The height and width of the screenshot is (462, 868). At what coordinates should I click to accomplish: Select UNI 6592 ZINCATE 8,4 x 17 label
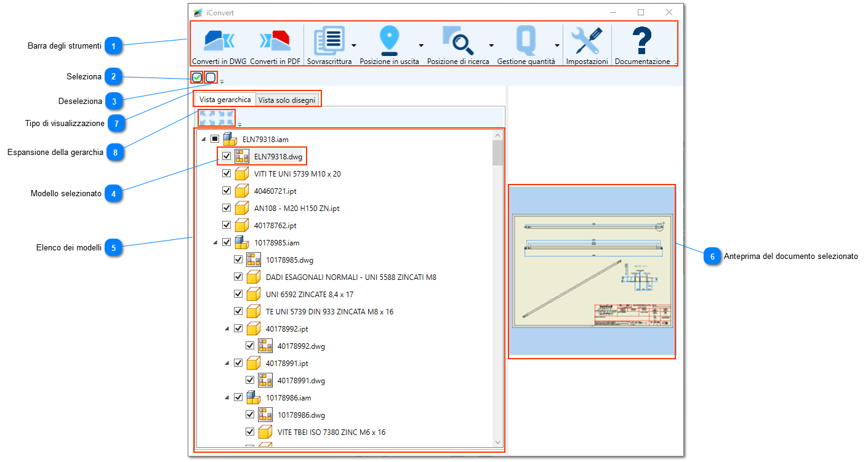point(310,294)
